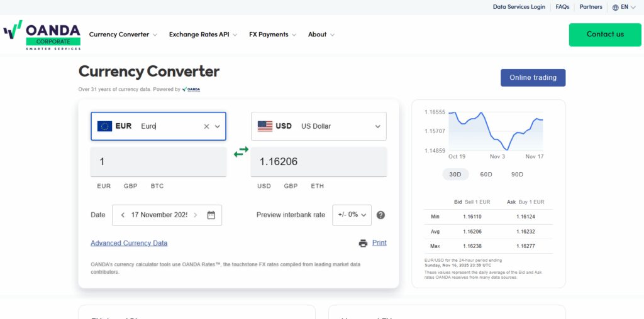The height and width of the screenshot is (319, 644).
Task: Open the calendar date picker icon
Action: point(211,215)
